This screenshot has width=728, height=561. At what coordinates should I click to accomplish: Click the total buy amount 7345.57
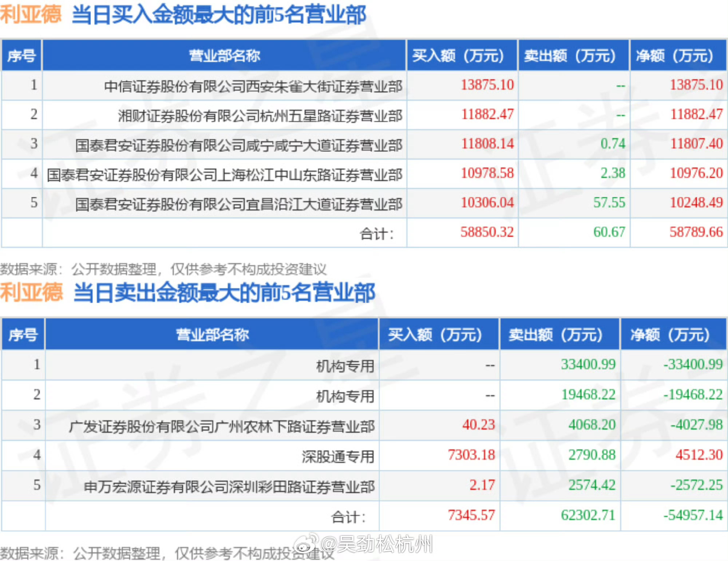[x=471, y=515]
